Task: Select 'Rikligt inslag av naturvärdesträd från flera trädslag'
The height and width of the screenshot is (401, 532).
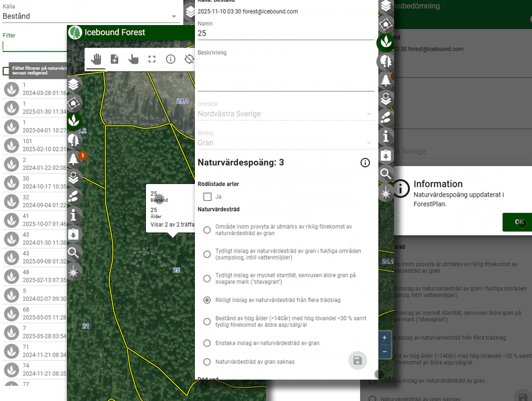Action: pyautogui.click(x=207, y=300)
